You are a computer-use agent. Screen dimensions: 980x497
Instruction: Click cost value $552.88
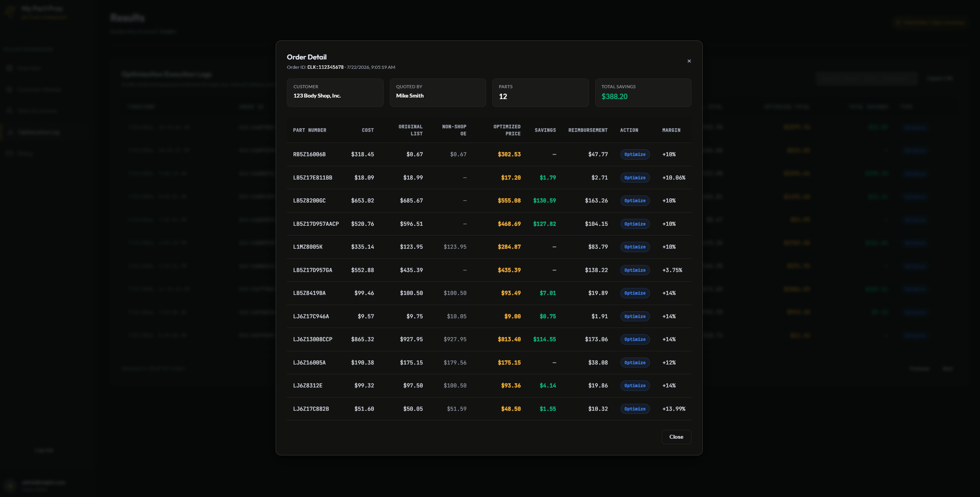[362, 270]
